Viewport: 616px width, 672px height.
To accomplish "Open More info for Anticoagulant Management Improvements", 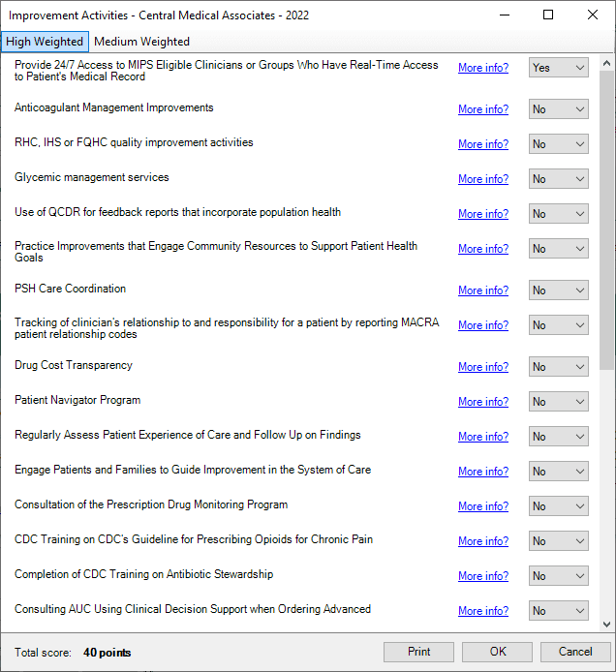I will [x=482, y=109].
